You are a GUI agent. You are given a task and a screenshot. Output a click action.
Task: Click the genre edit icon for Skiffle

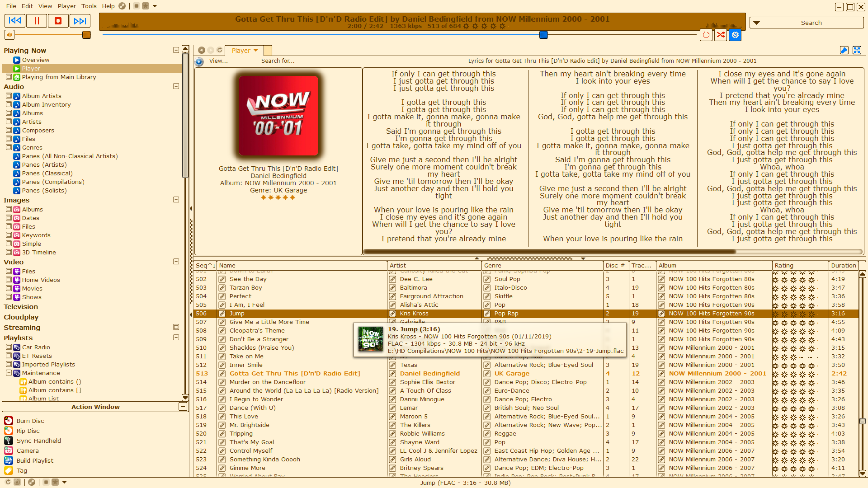(x=487, y=296)
